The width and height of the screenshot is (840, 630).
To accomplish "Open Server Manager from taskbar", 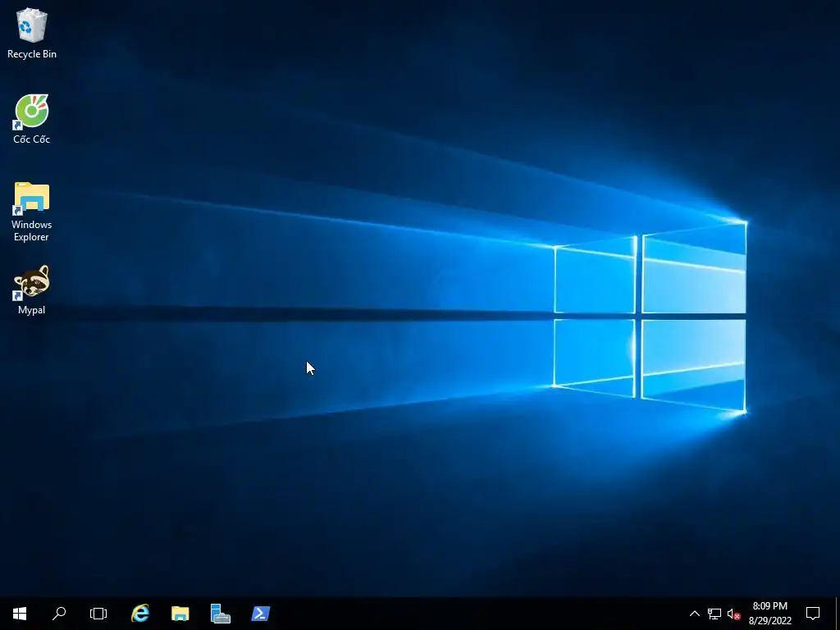I will coord(220,614).
